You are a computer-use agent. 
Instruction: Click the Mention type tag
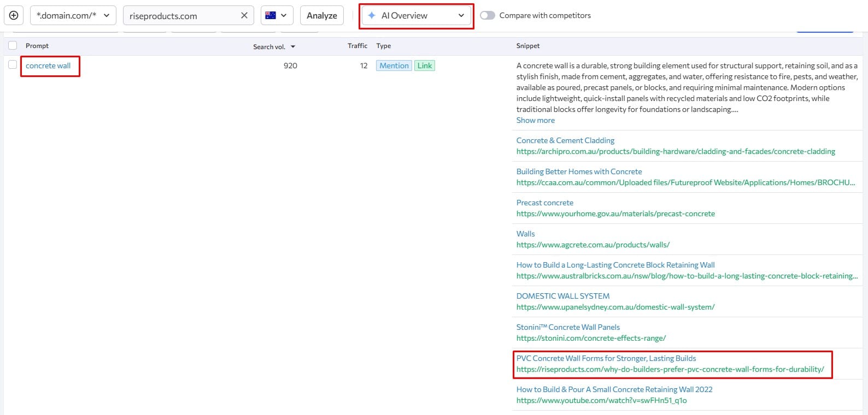point(394,66)
